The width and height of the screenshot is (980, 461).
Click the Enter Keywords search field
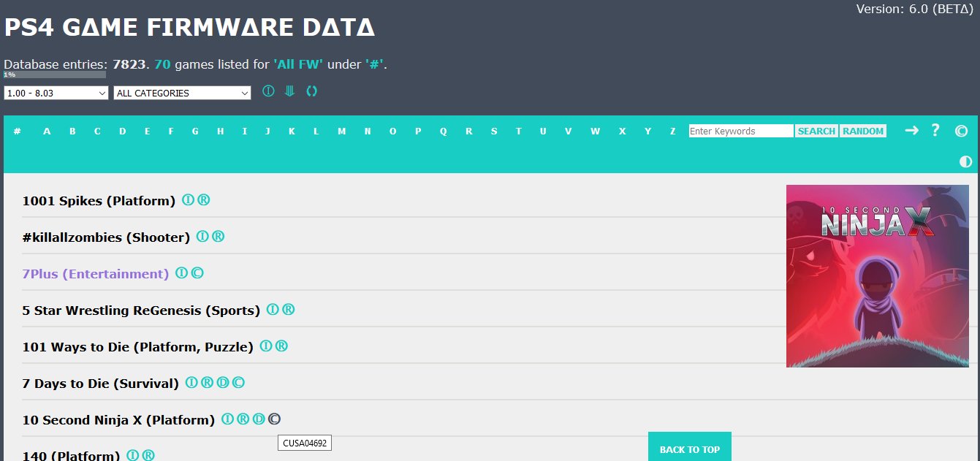pyautogui.click(x=741, y=131)
